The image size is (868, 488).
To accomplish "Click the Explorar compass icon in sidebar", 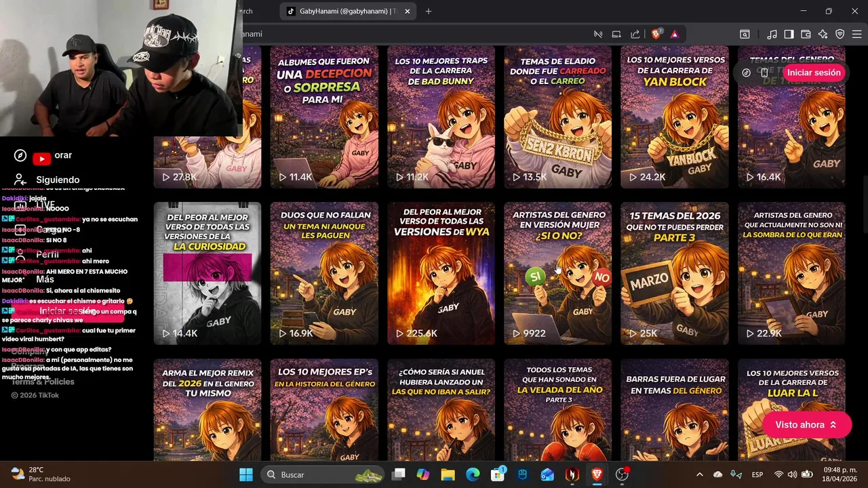I will [x=20, y=155].
